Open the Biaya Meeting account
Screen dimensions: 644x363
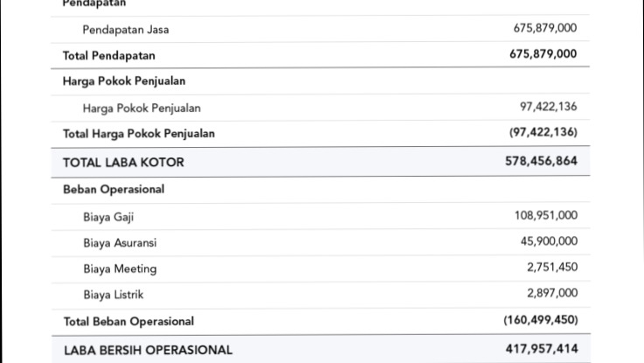[121, 269]
